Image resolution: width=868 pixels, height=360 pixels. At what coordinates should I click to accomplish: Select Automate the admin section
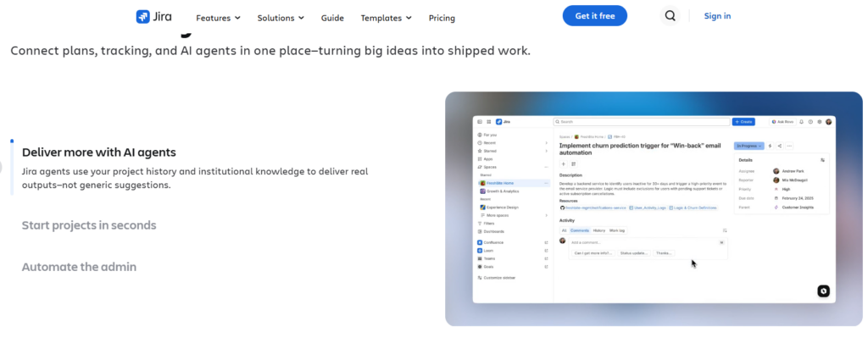coord(79,267)
